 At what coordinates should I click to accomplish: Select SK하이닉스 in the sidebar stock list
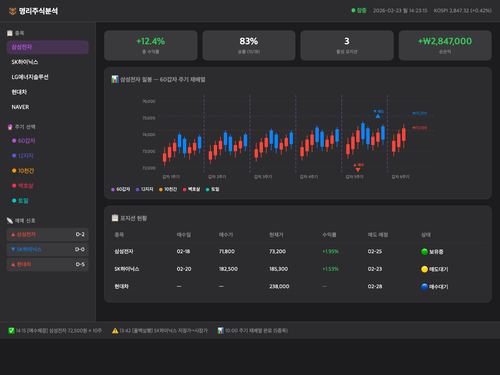point(48,62)
